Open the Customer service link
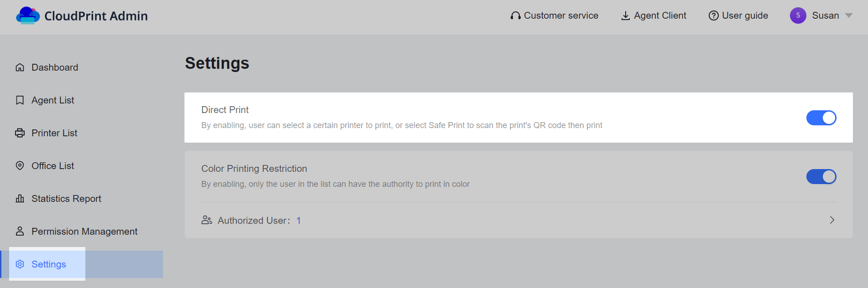868x288 pixels. [561, 15]
